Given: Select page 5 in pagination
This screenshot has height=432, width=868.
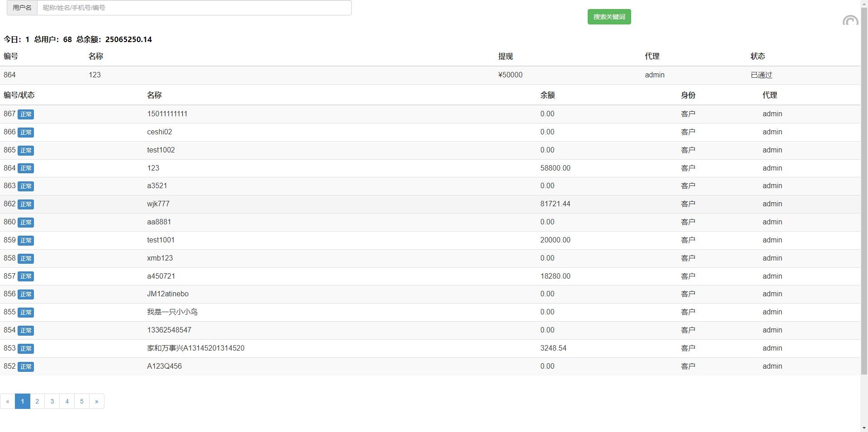Looking at the screenshot, I should (82, 401).
